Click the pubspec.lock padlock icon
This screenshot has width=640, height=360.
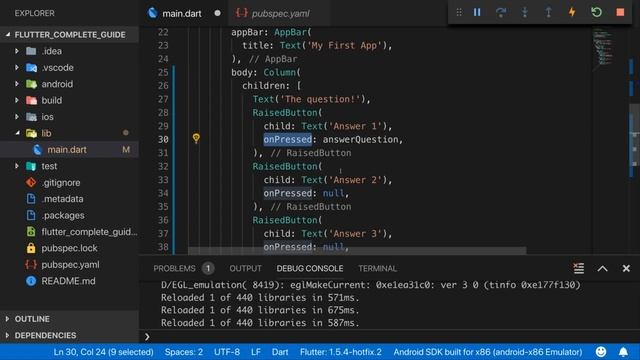coord(31,248)
